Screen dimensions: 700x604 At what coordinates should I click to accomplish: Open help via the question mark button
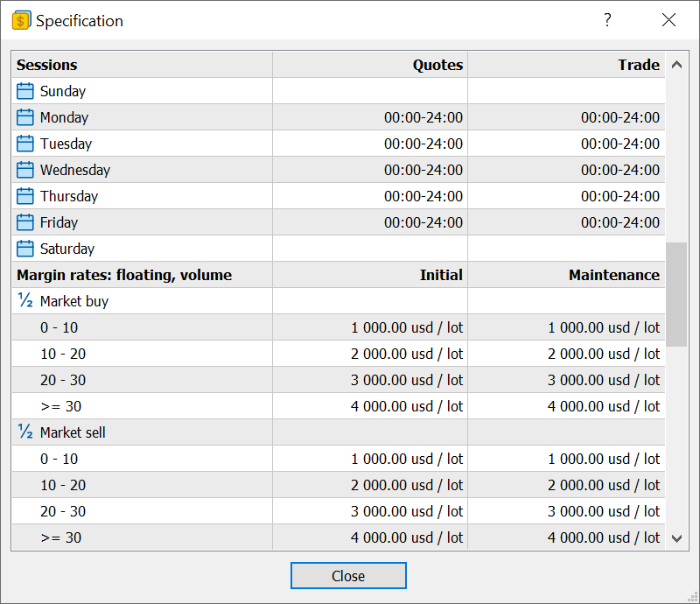pyautogui.click(x=607, y=19)
